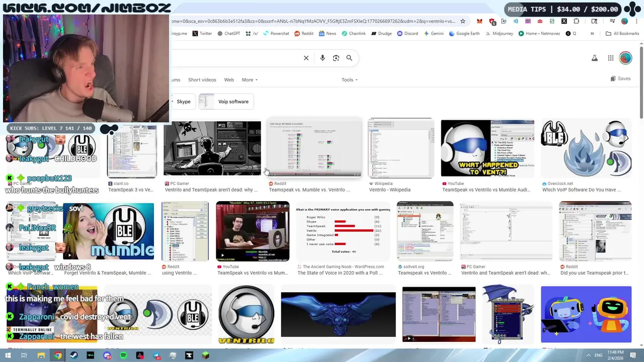The image size is (644, 362).
Task: Open the Midjourney bookmark
Action: tap(499, 34)
